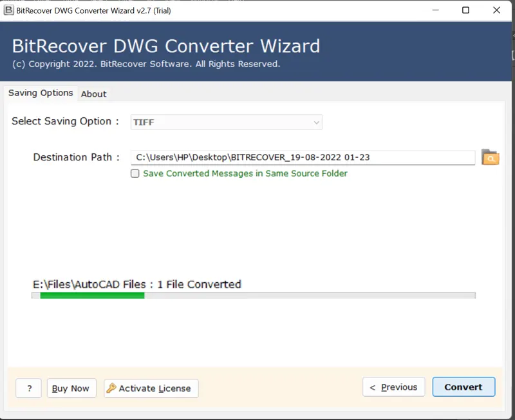Open the Select Saving Option dropdown showing TIFF

click(x=227, y=122)
